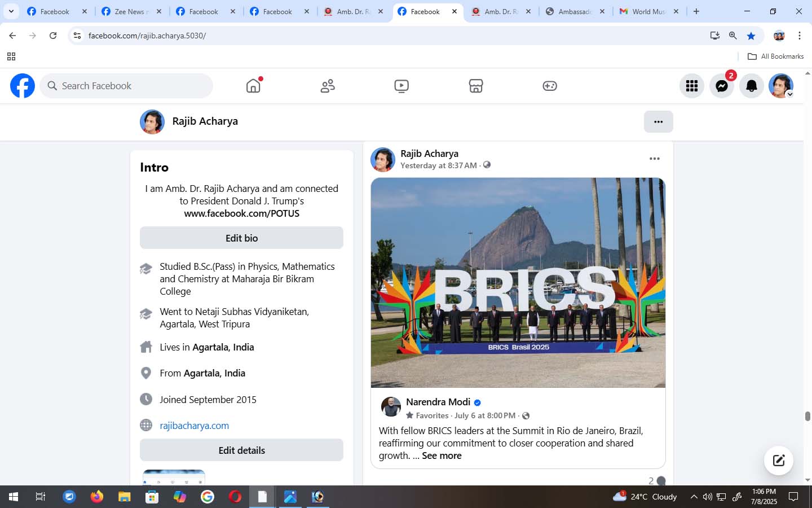Click the Edit bio button
The width and height of the screenshot is (812, 508).
tap(241, 238)
